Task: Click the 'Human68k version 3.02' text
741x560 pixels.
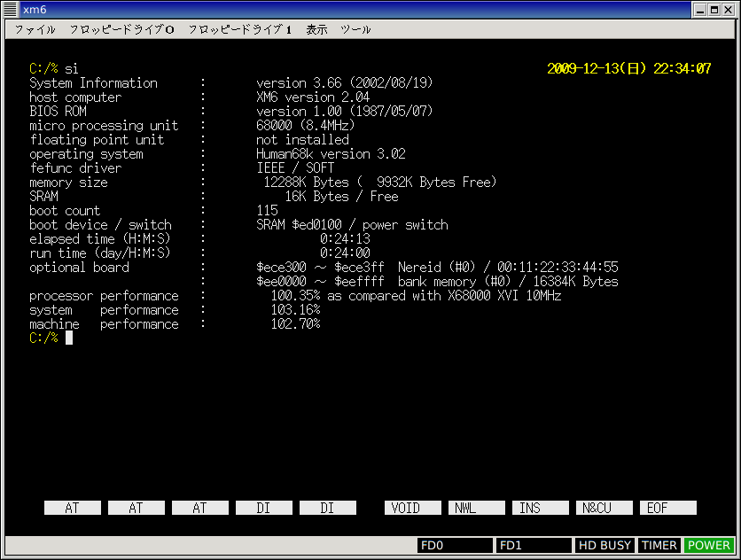Action: [x=331, y=154]
